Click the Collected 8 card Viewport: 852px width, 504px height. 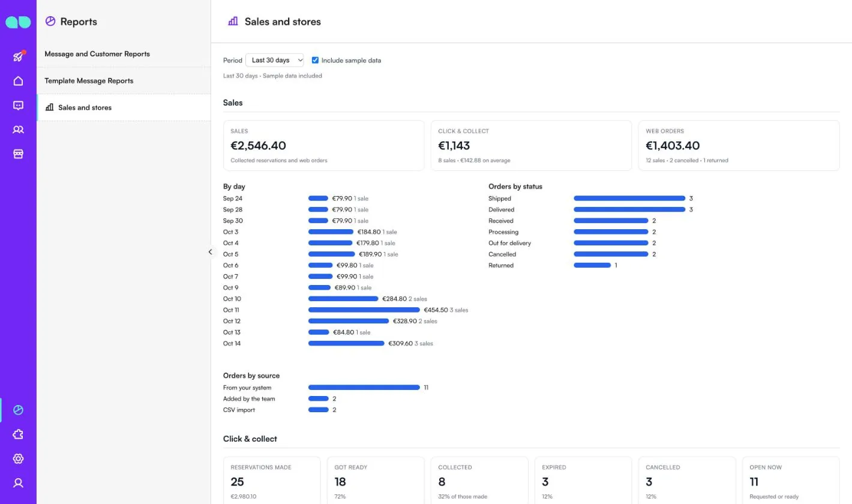pyautogui.click(x=479, y=480)
